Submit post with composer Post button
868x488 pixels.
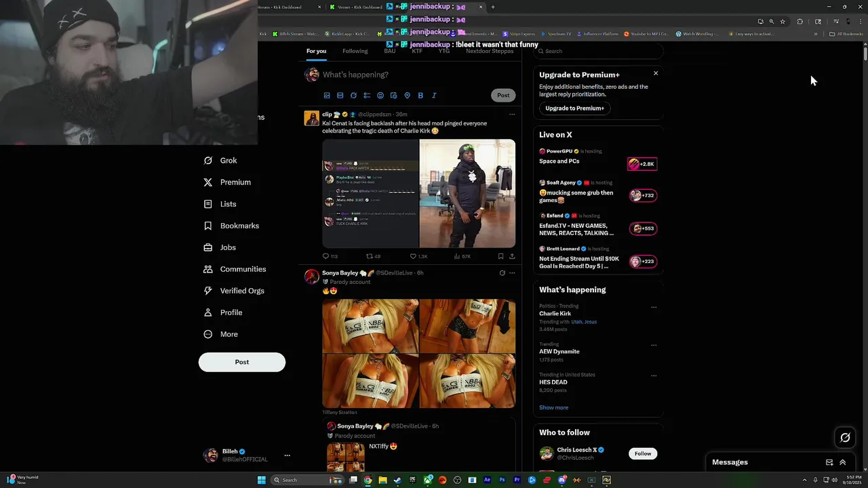[x=503, y=96]
